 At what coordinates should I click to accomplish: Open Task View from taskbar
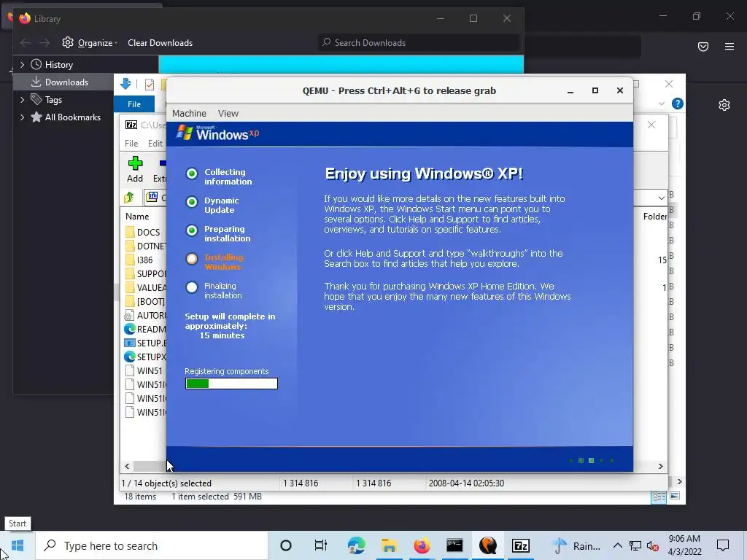(x=321, y=545)
